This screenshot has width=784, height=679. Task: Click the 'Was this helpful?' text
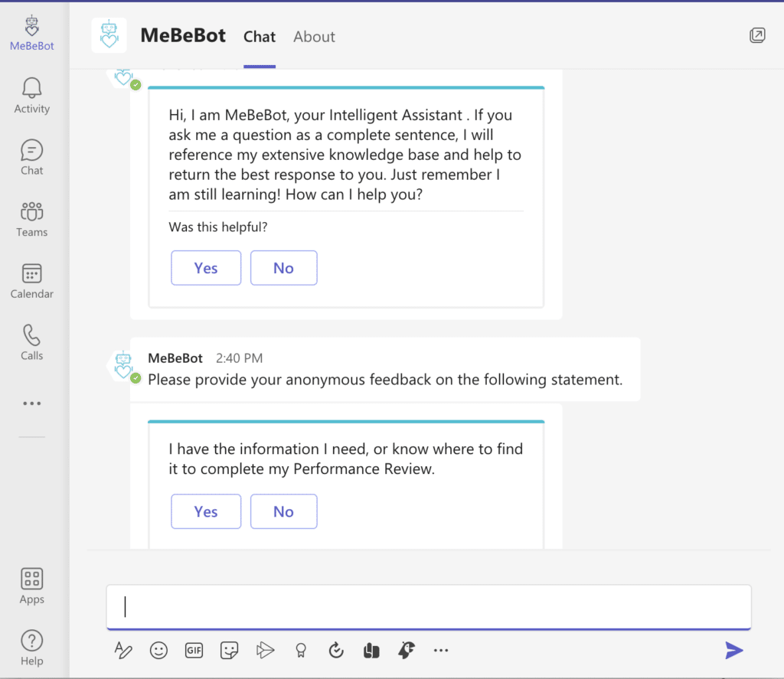[x=218, y=227]
